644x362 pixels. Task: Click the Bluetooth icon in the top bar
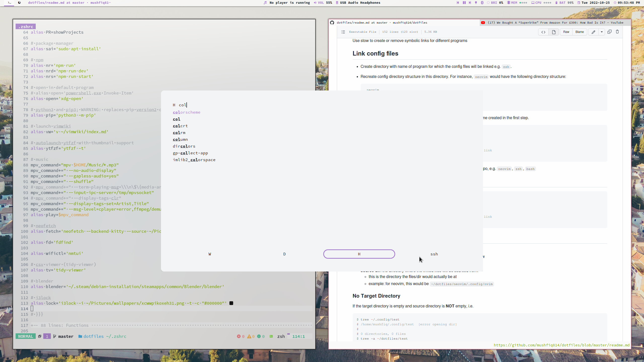click(x=482, y=3)
